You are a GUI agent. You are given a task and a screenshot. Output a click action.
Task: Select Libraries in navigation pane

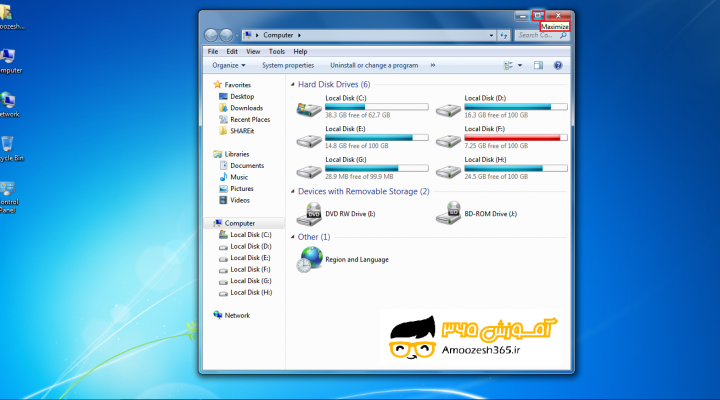point(231,154)
